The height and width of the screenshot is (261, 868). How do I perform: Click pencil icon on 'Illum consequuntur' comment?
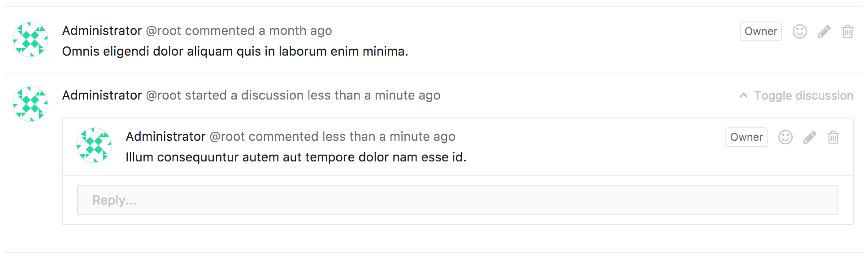coord(810,137)
